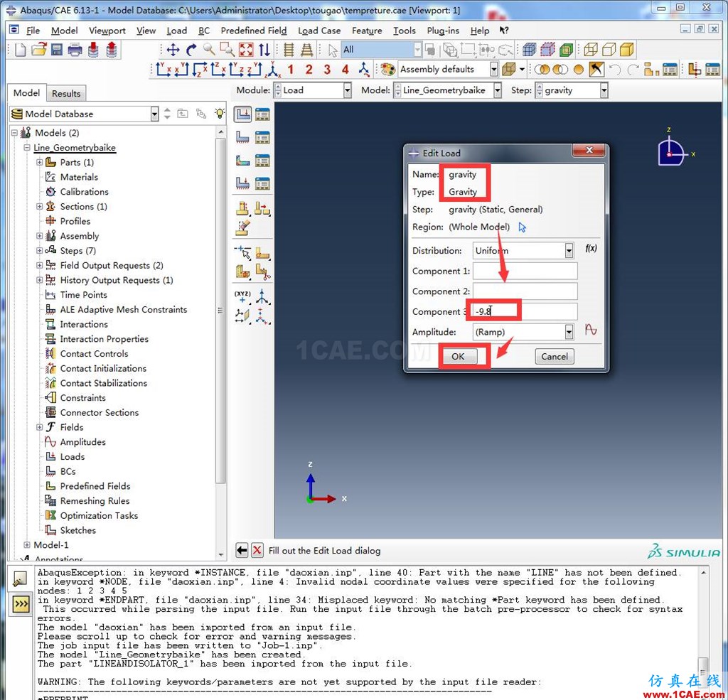Viewport: 728px width, 700px height.
Task: Expand the Model-1 node
Action: (26, 545)
